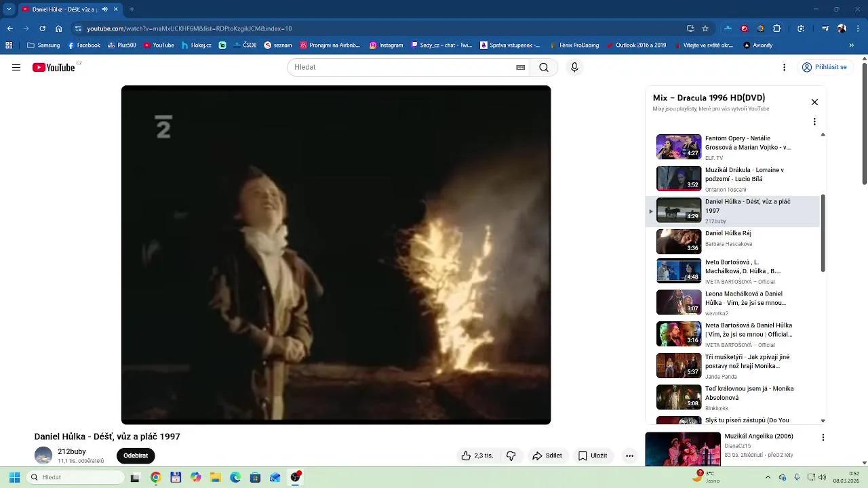The height and width of the screenshot is (488, 868).
Task: Save the video with Uložit
Action: [592, 455]
